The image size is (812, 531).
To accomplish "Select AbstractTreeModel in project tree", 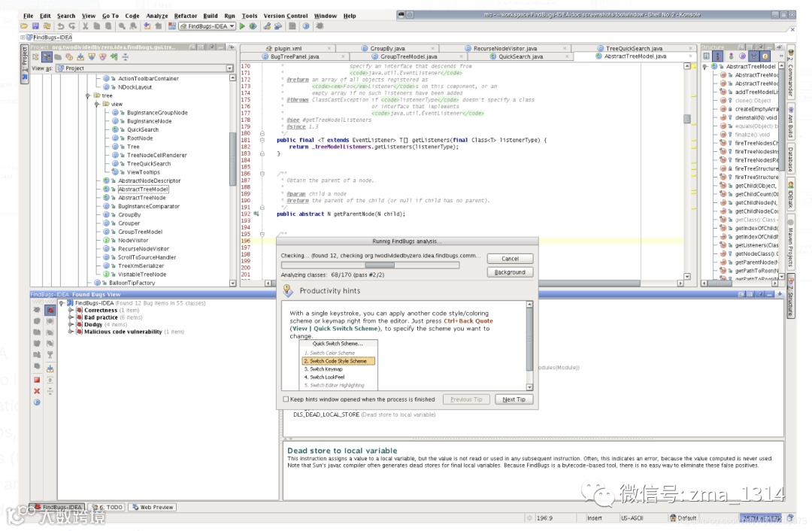I will click(x=143, y=189).
